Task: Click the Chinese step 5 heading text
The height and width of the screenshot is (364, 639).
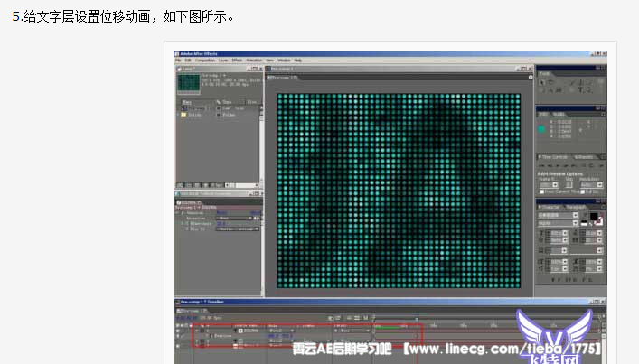Action: tap(123, 16)
